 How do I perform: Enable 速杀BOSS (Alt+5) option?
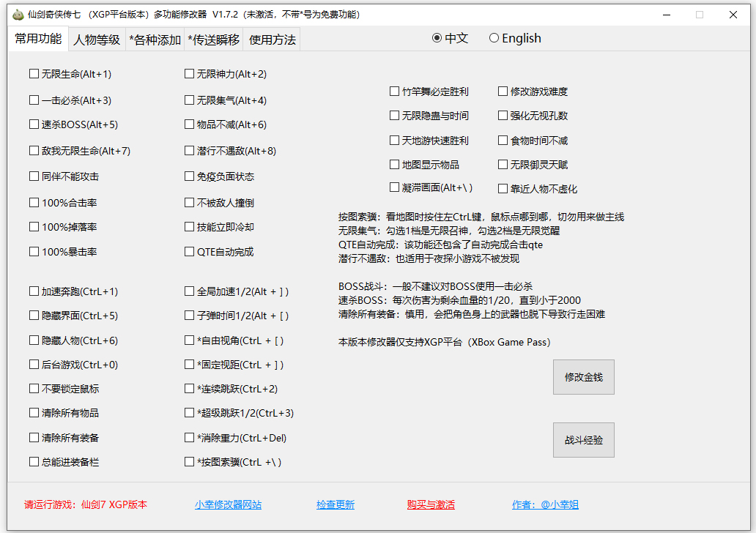coord(34,124)
